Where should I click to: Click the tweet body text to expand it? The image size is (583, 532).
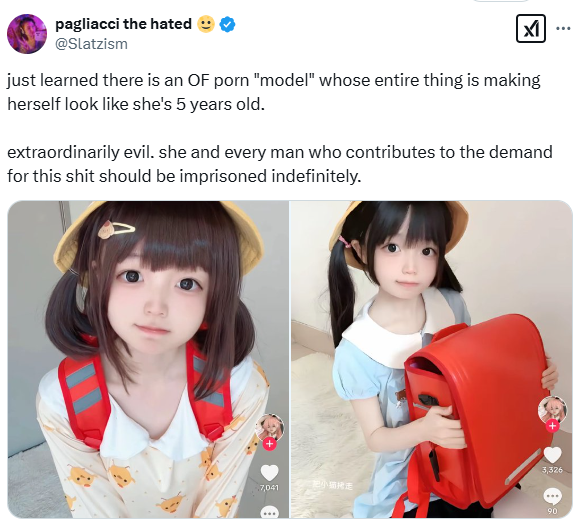tap(280, 128)
